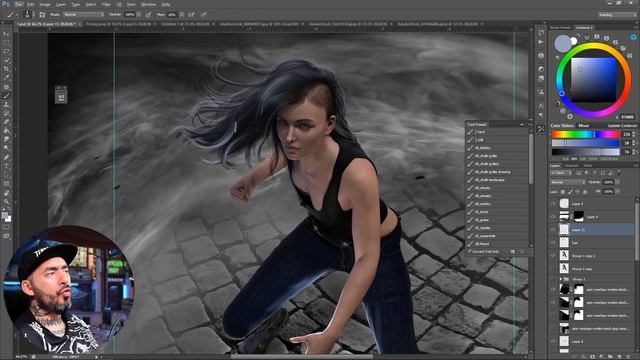Switch to the Untitled-1 document tab
Viewport: 640px width, 360px height.
187,24
